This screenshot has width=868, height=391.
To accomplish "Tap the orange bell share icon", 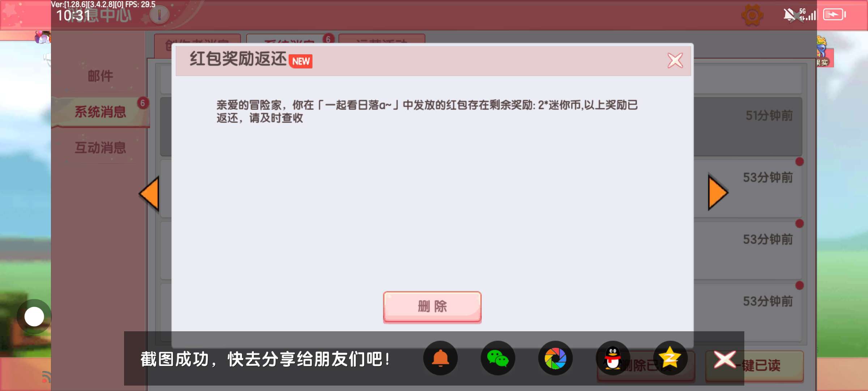I will (x=440, y=358).
